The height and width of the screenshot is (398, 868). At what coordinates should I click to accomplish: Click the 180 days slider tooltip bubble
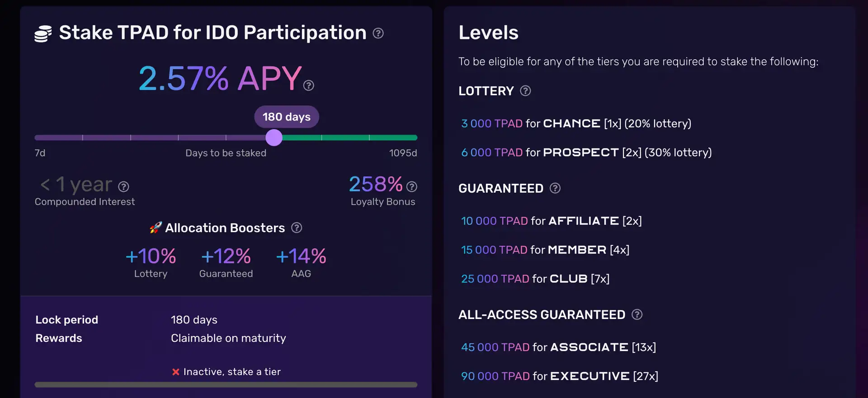[x=287, y=117]
